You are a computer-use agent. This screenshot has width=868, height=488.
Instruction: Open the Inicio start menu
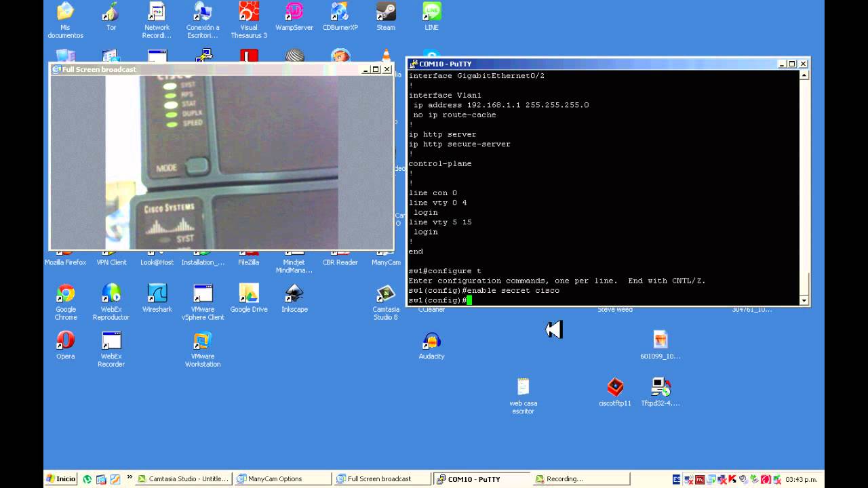[60, 479]
